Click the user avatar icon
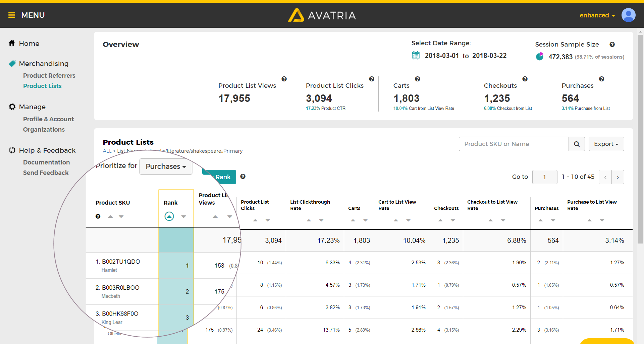This screenshot has width=644, height=344. click(x=628, y=15)
